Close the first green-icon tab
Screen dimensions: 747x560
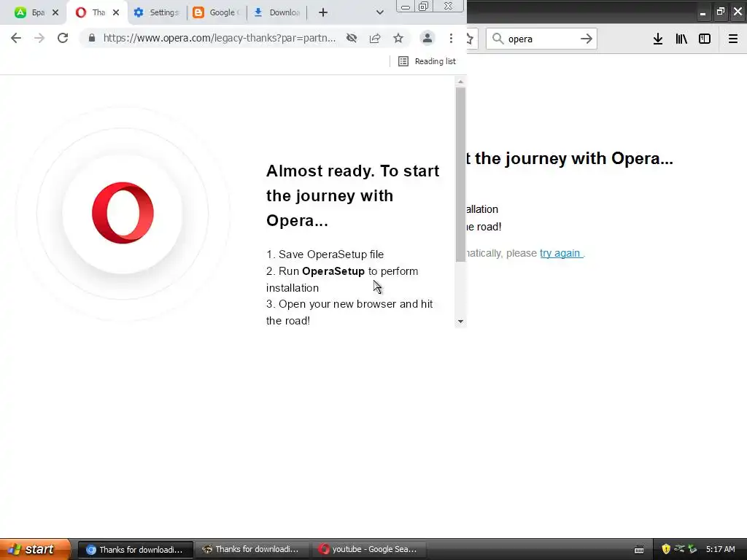click(55, 13)
